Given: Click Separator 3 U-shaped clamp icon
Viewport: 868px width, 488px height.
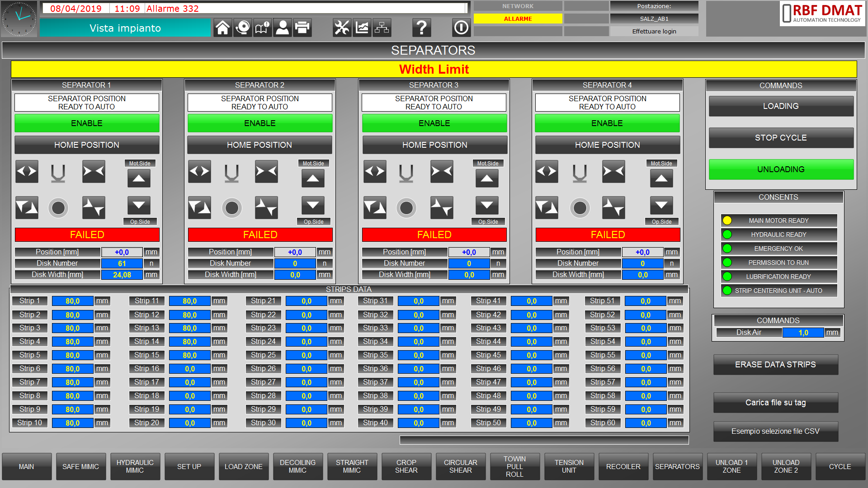Looking at the screenshot, I should 406,173.
